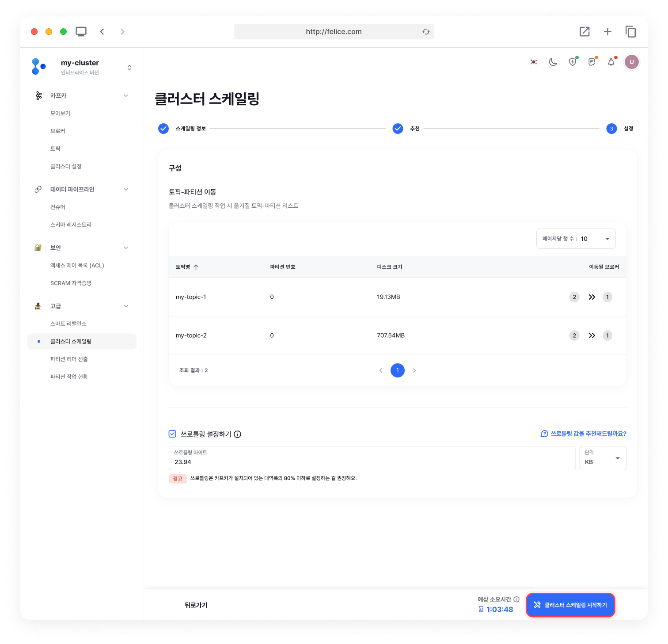Viewport: 668px width, 644px height.
Task: Click the step 3 설정 indicator
Action: 611,129
